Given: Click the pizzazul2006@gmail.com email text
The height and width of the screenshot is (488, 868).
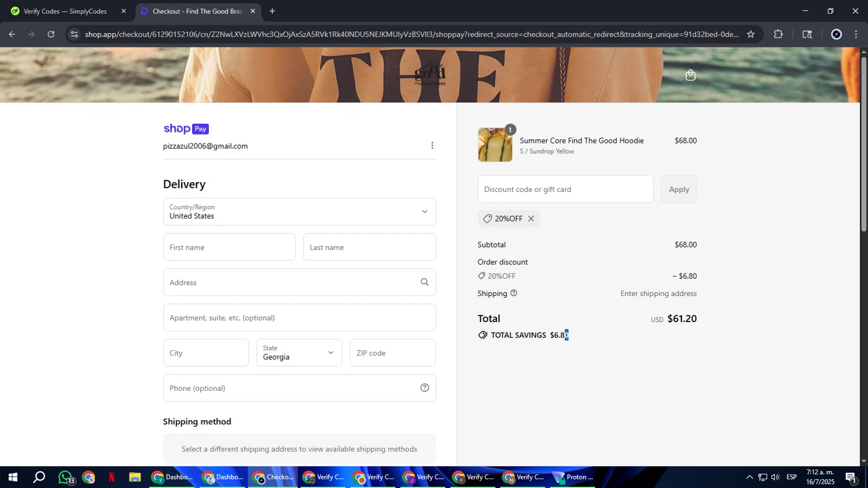Looking at the screenshot, I should pyautogui.click(x=205, y=146).
